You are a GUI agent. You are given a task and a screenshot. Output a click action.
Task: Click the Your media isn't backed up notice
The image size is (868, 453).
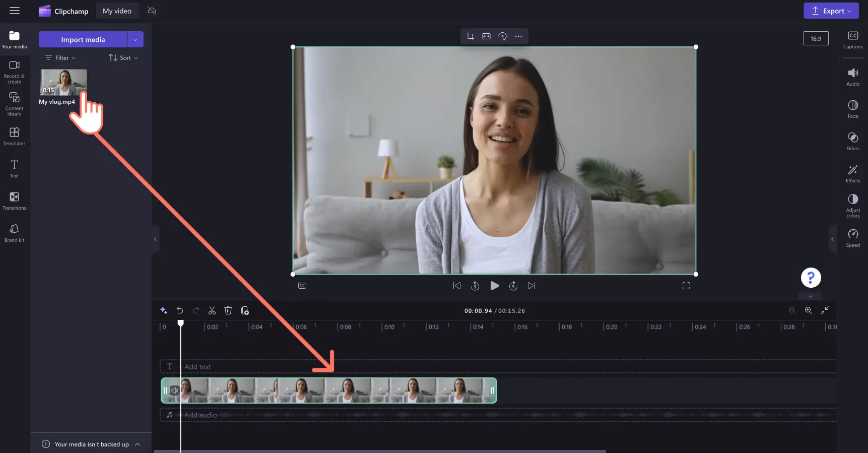tap(91, 444)
